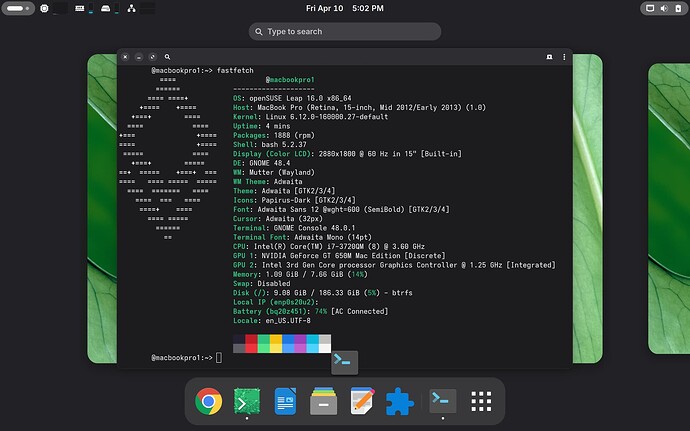Switch to the second workspace thumbnail
Screen dimensions: 690x431
pyautogui.click(x=669, y=208)
